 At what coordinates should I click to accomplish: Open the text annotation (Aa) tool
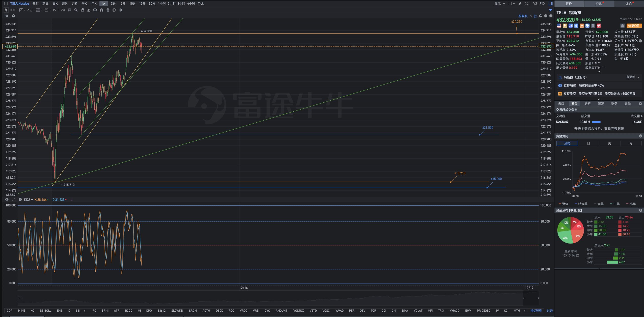[63, 10]
